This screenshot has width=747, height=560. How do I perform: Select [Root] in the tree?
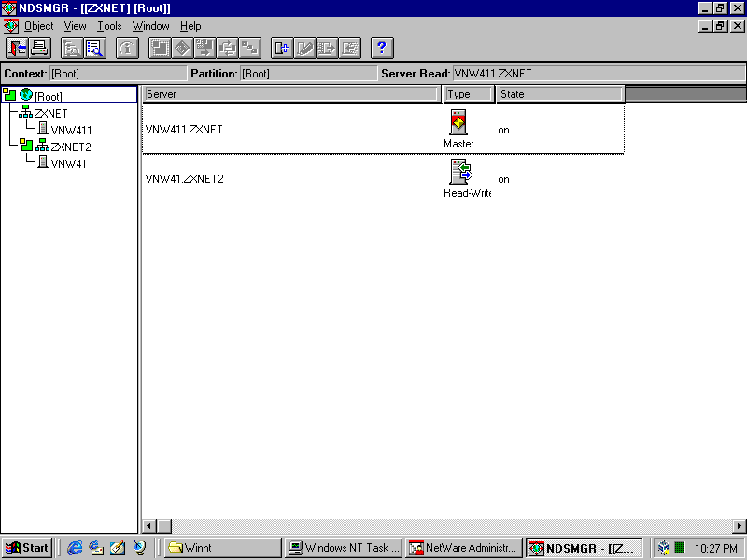point(49,97)
